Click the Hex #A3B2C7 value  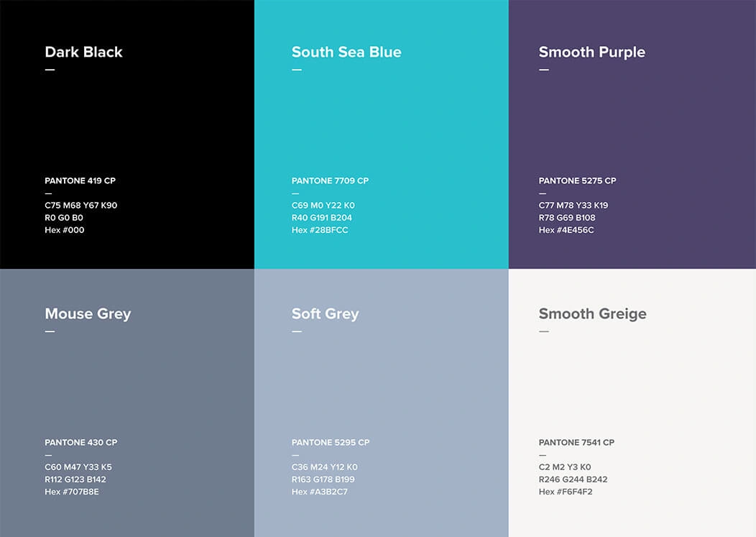[319, 492]
